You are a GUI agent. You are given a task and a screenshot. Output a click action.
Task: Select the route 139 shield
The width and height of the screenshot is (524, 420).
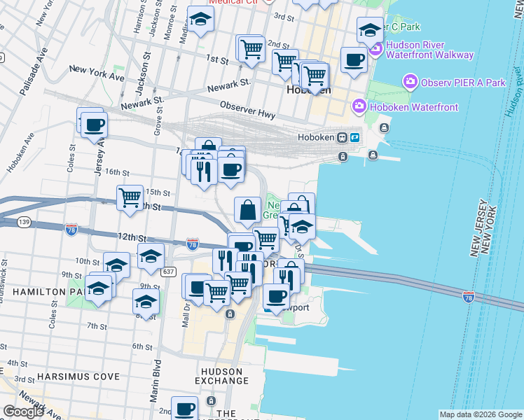(24, 222)
